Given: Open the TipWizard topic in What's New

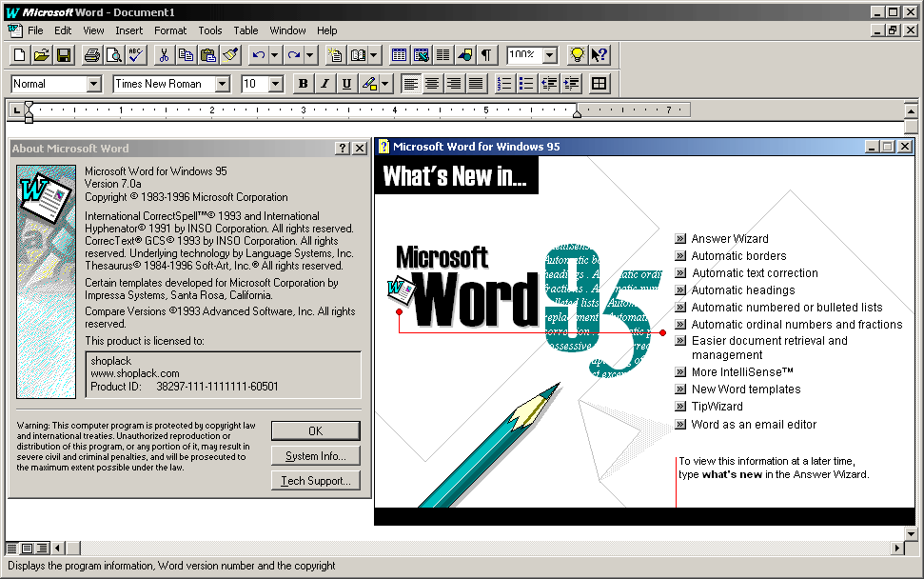Looking at the screenshot, I should [717, 407].
